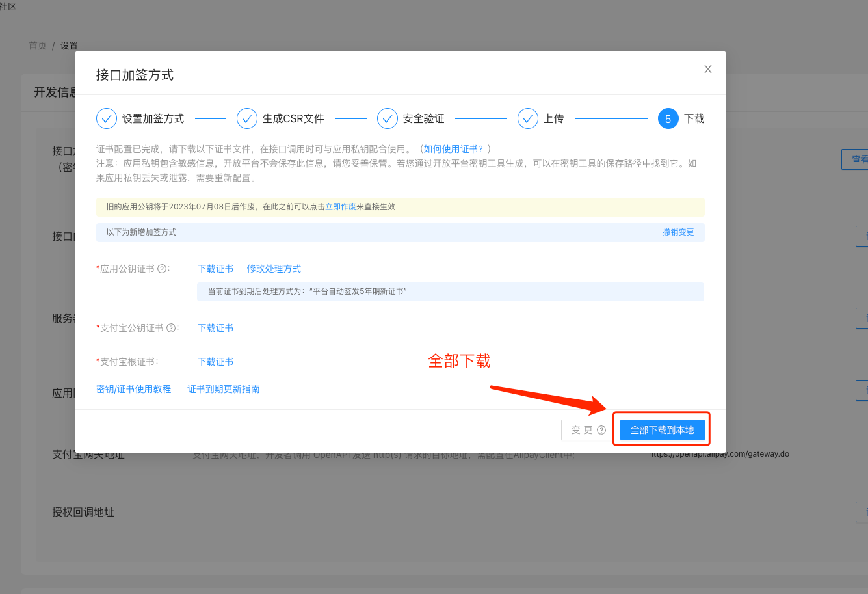Click the old public key expiry warning
868x594 pixels.
(x=401, y=207)
